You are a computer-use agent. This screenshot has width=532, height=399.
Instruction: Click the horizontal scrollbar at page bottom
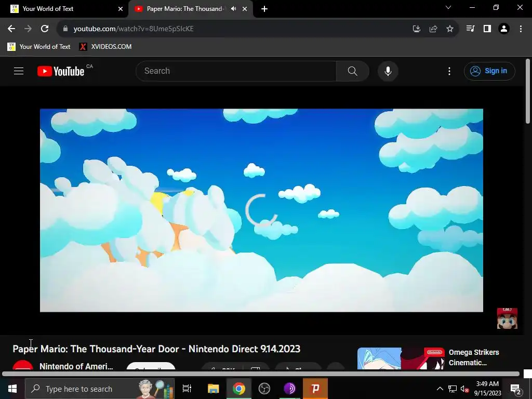tap(261, 374)
